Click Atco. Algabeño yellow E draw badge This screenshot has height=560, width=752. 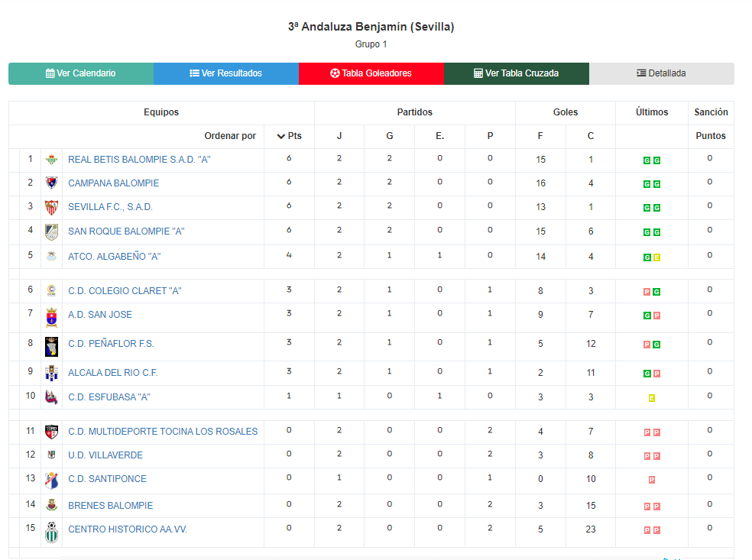click(x=656, y=257)
